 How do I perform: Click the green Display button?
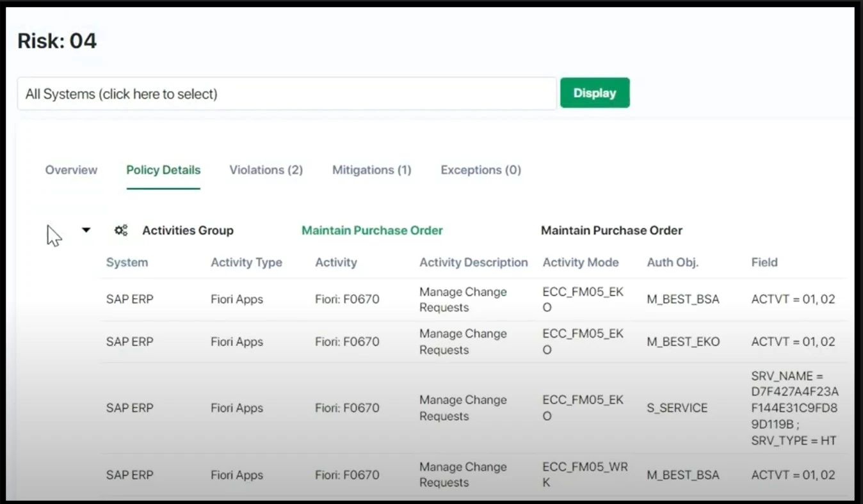(594, 93)
